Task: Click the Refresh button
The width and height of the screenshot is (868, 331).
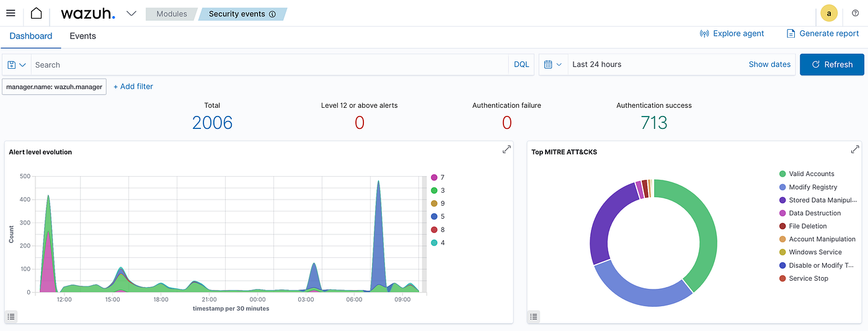Action: (831, 64)
